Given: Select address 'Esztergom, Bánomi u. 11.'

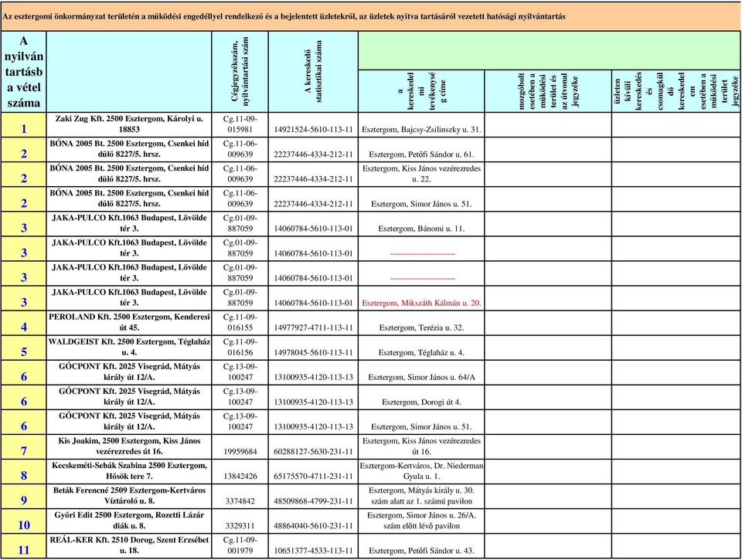Looking at the screenshot, I should pos(422,224).
